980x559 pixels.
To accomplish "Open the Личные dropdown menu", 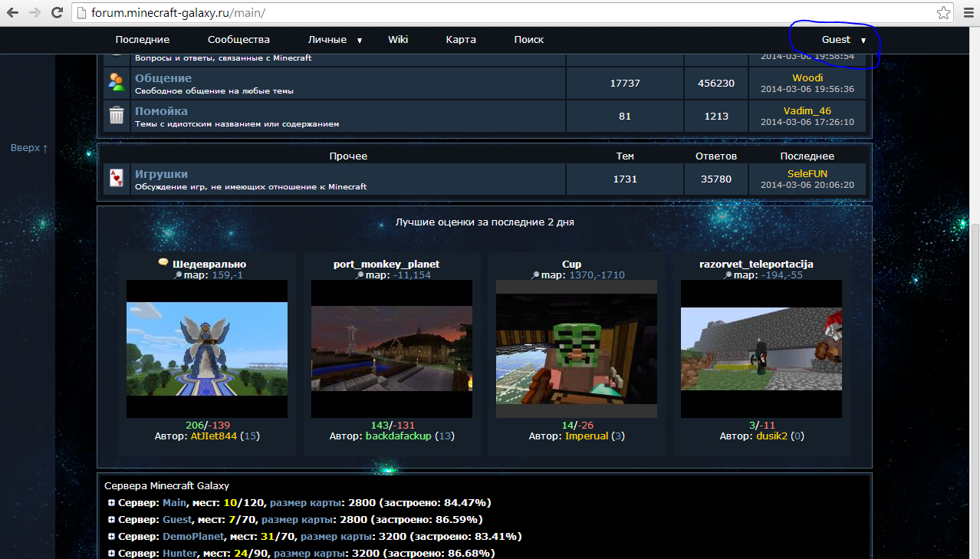I will 335,40.
